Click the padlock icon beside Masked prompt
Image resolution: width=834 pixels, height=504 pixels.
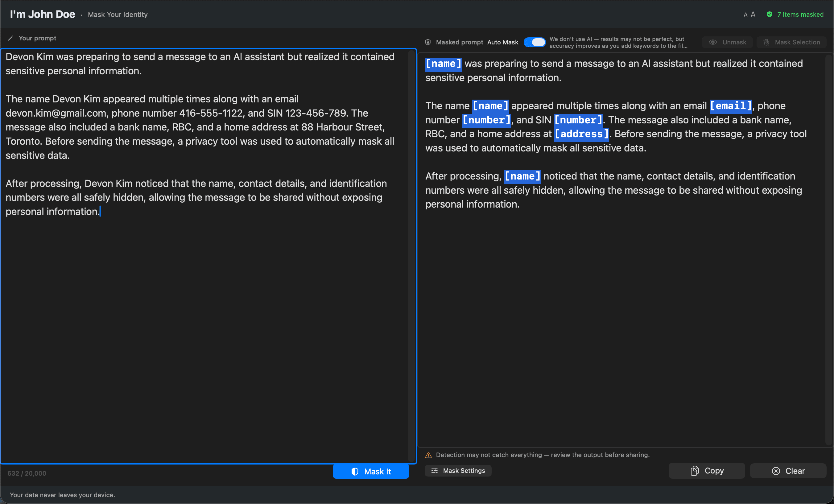pyautogui.click(x=428, y=42)
